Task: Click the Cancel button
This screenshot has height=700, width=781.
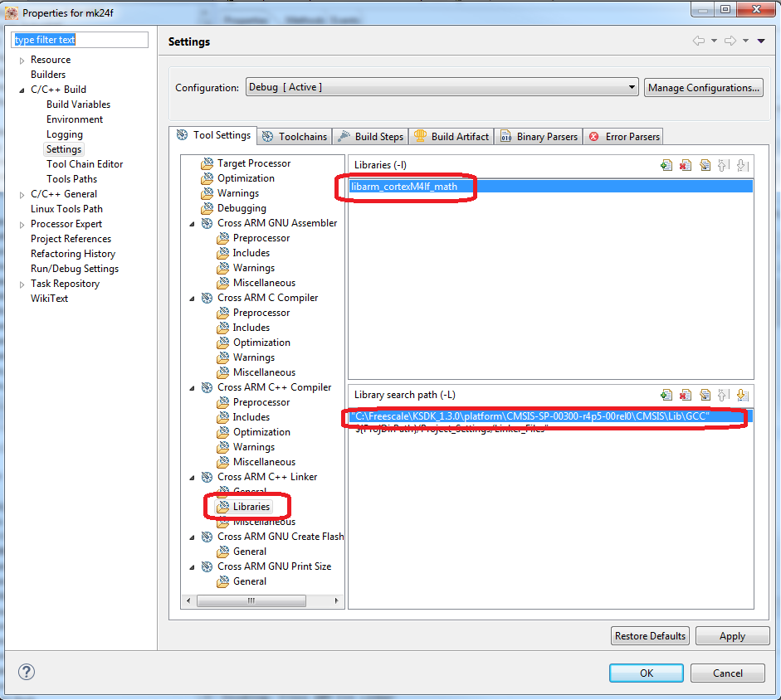Action: 727,673
